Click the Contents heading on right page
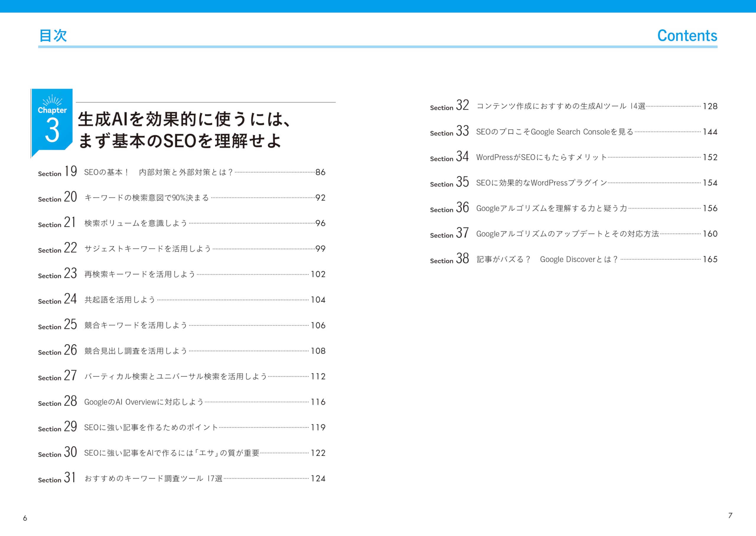The height and width of the screenshot is (536, 756). pyautogui.click(x=687, y=35)
